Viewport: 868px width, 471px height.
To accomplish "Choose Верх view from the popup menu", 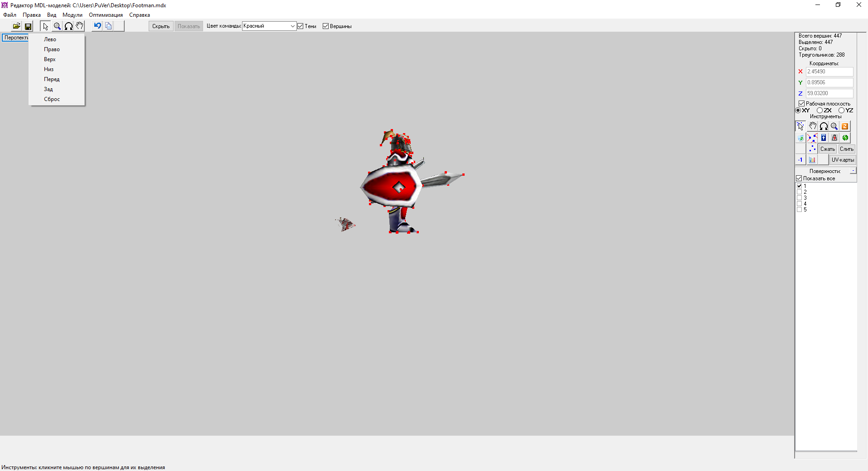I will coord(57,59).
